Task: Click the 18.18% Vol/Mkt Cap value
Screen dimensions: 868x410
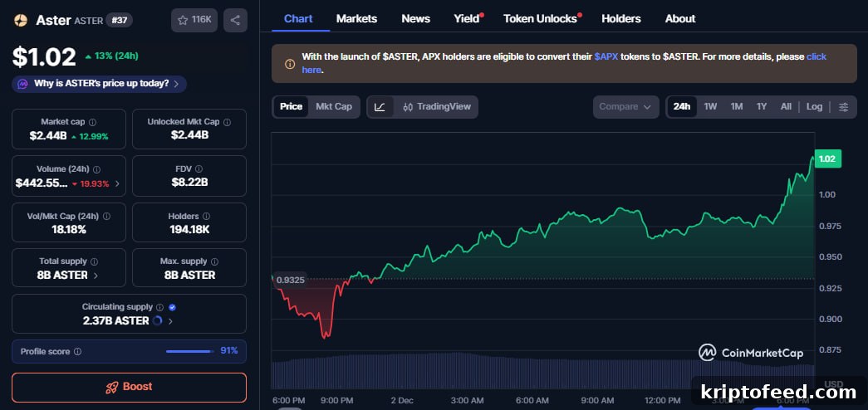Action: click(x=69, y=229)
